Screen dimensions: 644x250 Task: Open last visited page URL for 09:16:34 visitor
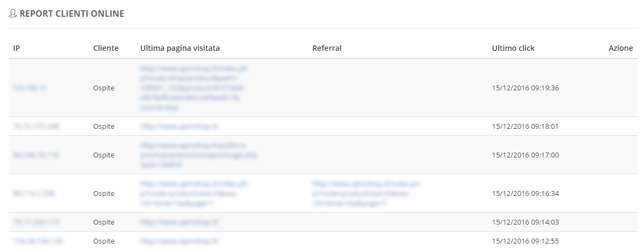point(194,193)
